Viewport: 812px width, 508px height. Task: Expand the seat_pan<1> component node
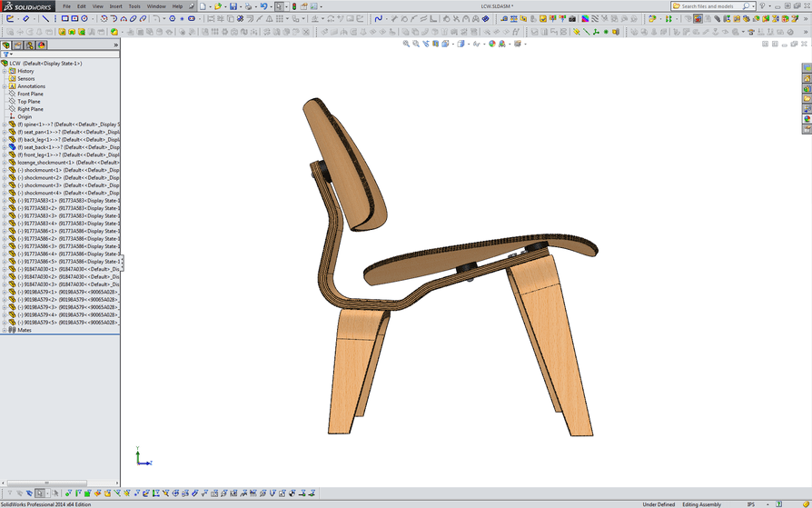coord(5,132)
